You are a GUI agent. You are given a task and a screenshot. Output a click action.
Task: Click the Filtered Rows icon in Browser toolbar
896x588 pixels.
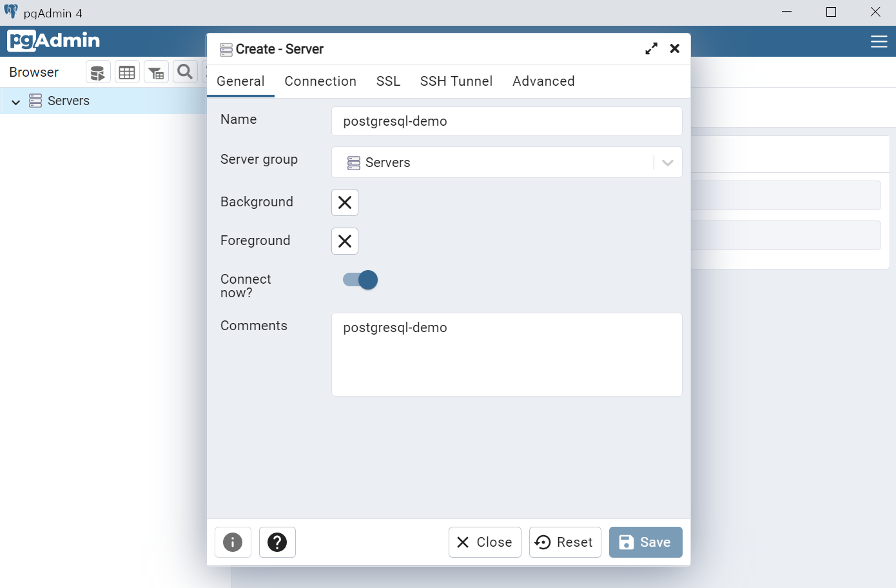click(x=156, y=72)
